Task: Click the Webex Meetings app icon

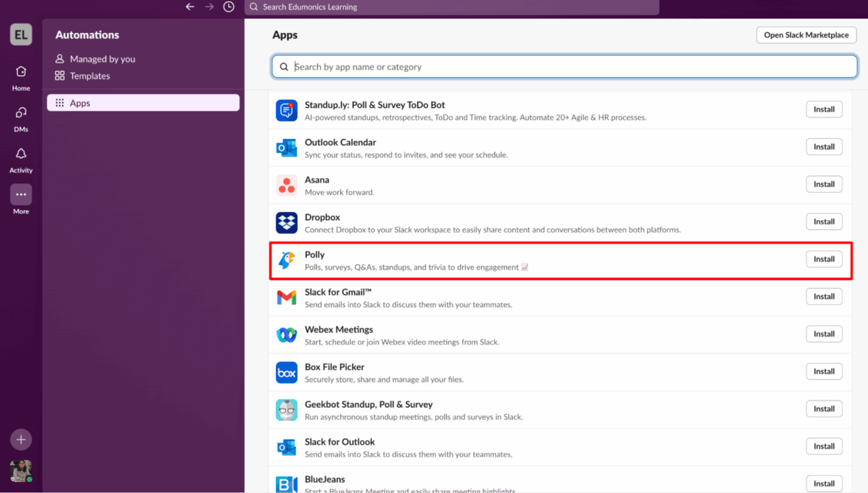Action: (286, 335)
